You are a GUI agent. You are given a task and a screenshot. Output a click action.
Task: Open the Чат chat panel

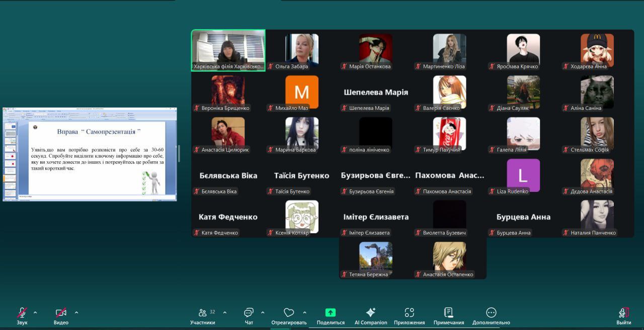tap(249, 313)
